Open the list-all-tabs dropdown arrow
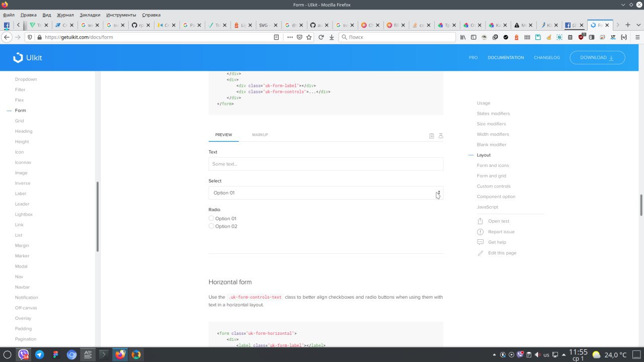 pos(637,25)
